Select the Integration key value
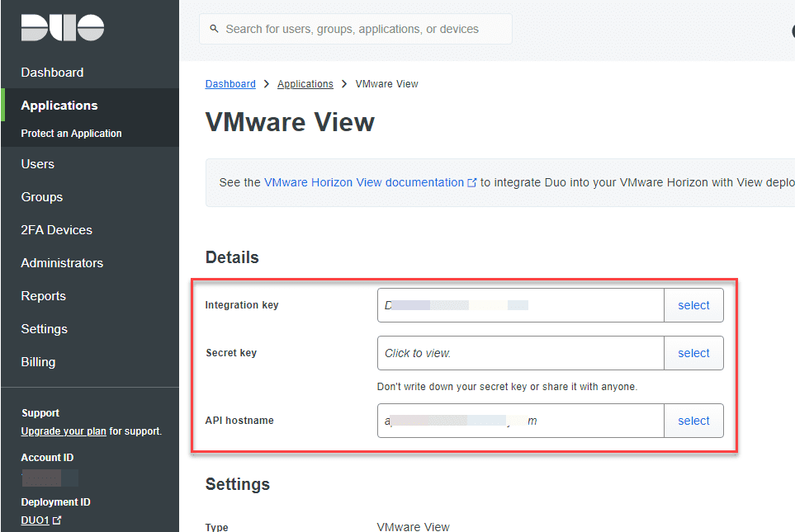795x532 pixels. pyautogui.click(x=693, y=304)
